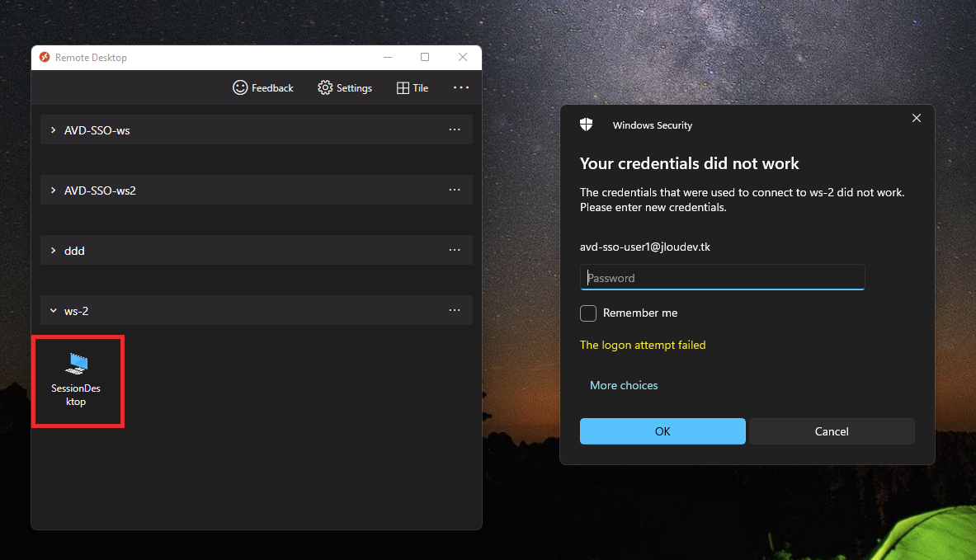Open more options for AVD-SSO-ws2 workspace
Viewport: 976px width, 560px height.
pos(455,190)
